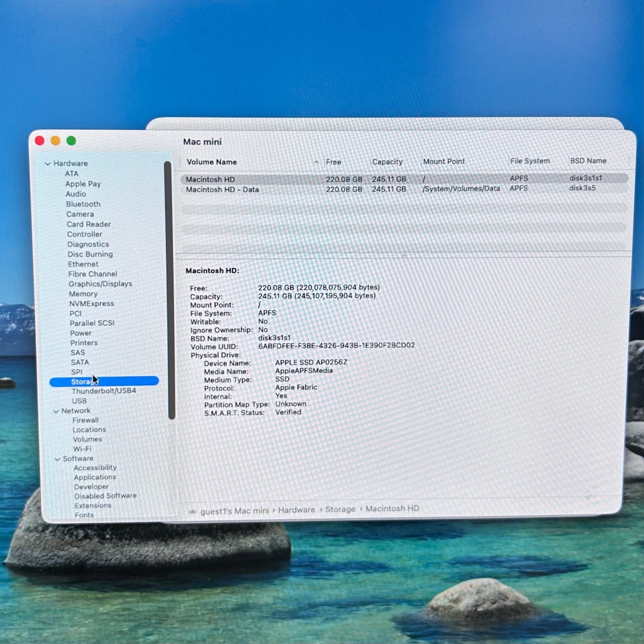Close the Mac mini window with red button
The image size is (644, 644).
click(x=39, y=140)
